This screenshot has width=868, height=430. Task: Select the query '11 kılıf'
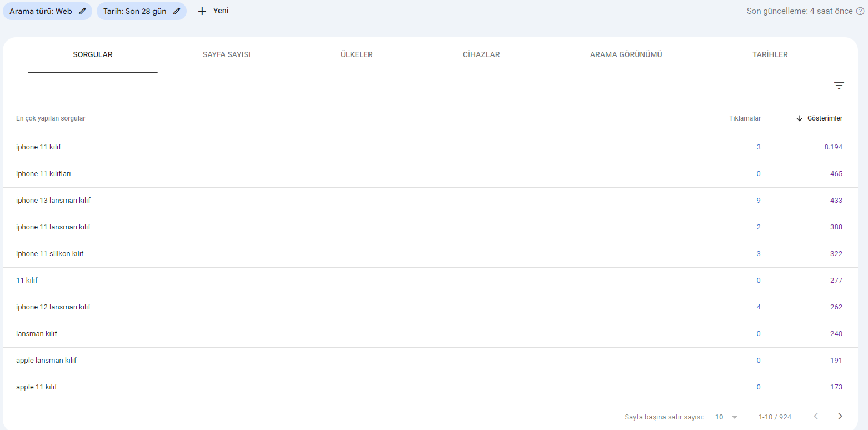[27, 281]
